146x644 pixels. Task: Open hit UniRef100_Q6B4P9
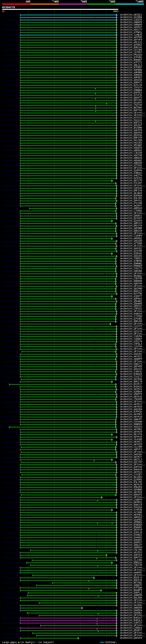(x=131, y=22)
